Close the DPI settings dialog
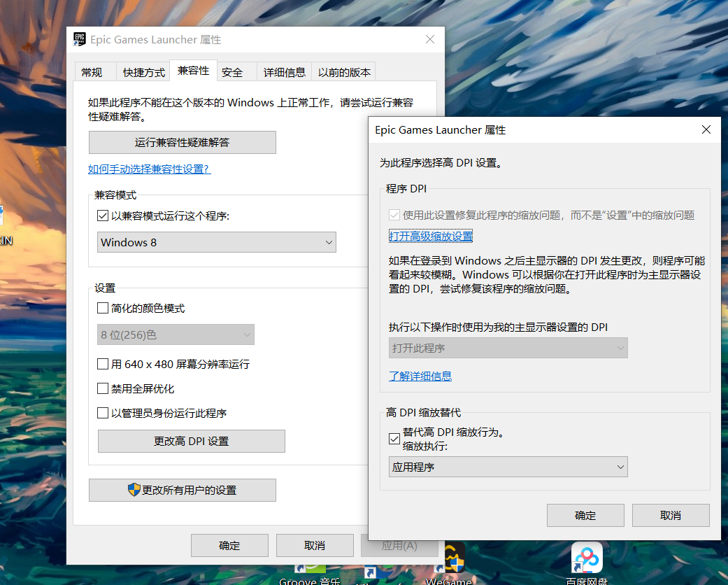Viewport: 728px width, 585px height. pyautogui.click(x=706, y=129)
